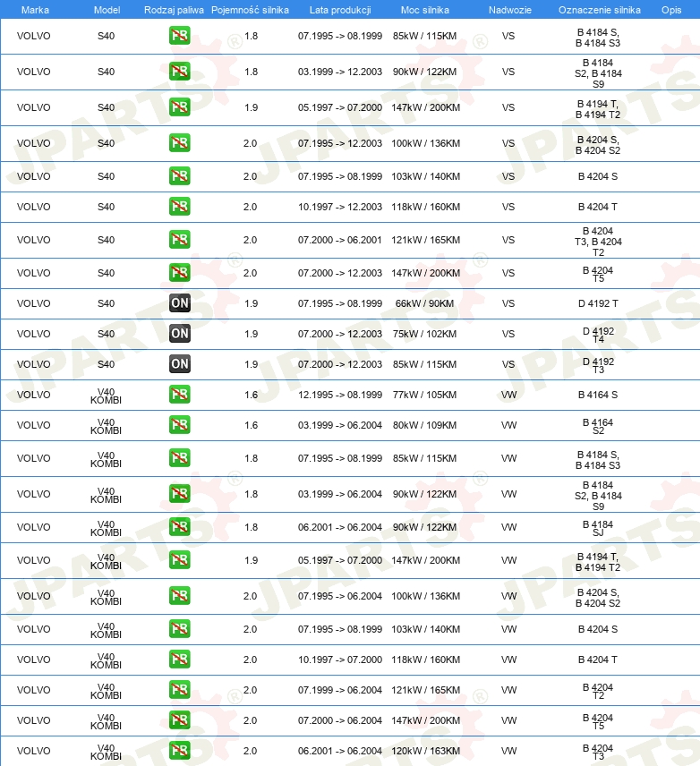Image resolution: width=700 pixels, height=766 pixels.
Task: Click production dates 10.1997 -> 07.2000
Action: (340, 660)
